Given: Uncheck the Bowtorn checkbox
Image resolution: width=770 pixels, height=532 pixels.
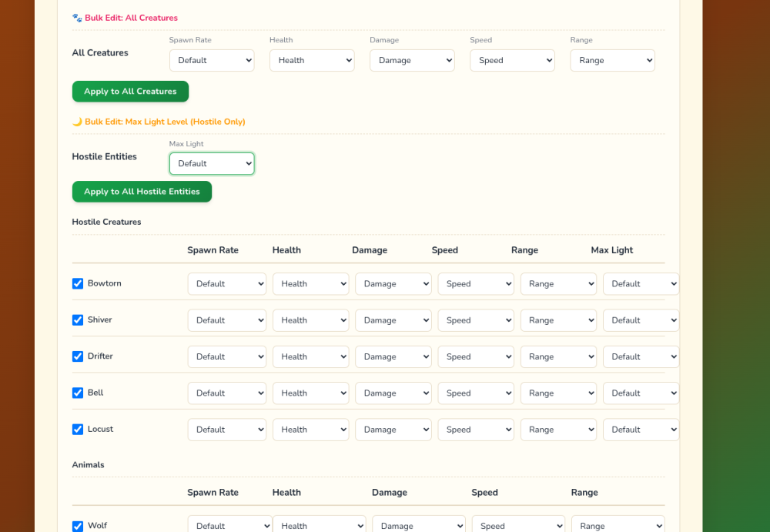Looking at the screenshot, I should pos(78,283).
